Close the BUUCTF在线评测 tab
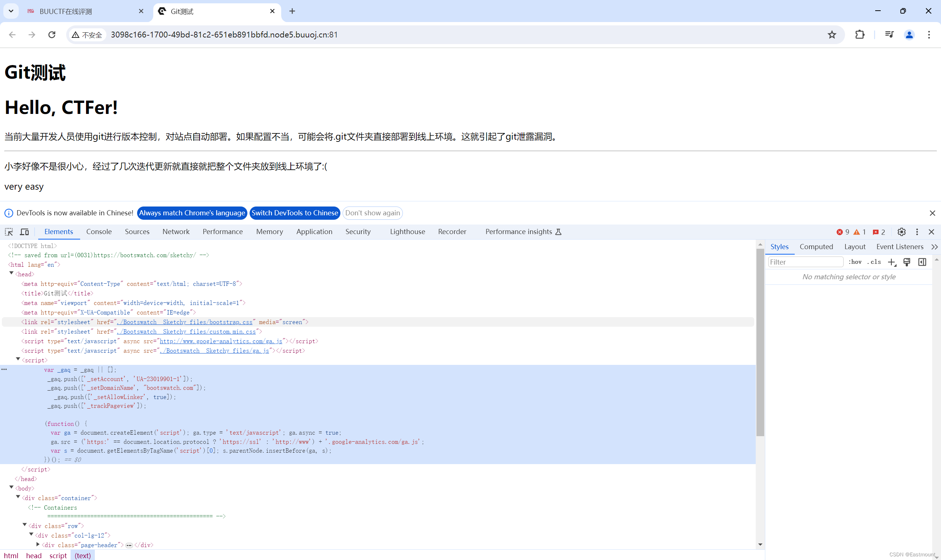This screenshot has height=560, width=941. (x=141, y=11)
